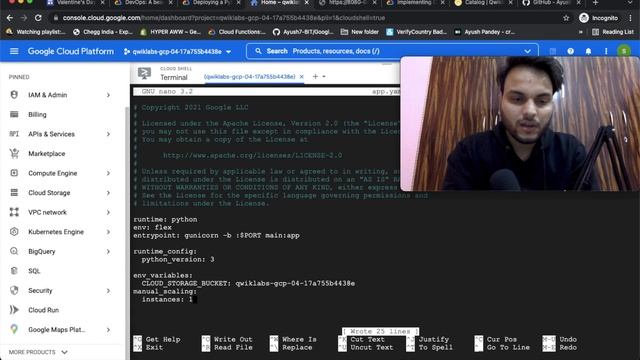Expand the IAM & Admin submenu chevron
The width and height of the screenshot is (640, 360).
108,95
